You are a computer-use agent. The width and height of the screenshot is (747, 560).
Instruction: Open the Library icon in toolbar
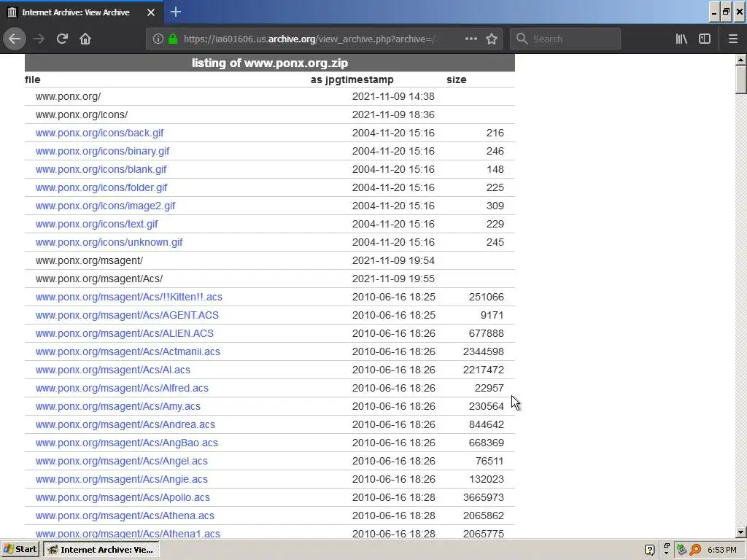681,39
